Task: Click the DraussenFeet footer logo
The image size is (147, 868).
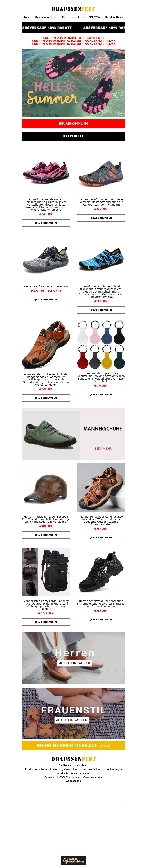Action: (x=73, y=759)
